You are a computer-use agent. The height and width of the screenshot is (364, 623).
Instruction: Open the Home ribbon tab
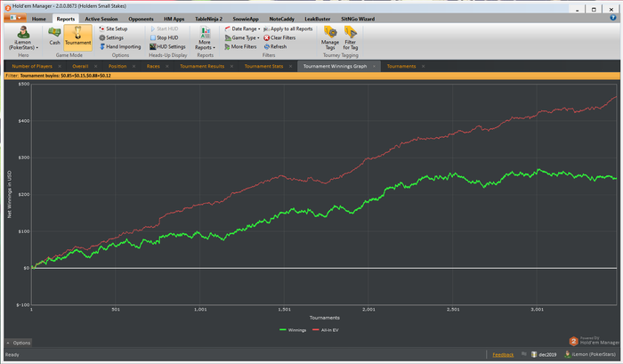tap(39, 19)
